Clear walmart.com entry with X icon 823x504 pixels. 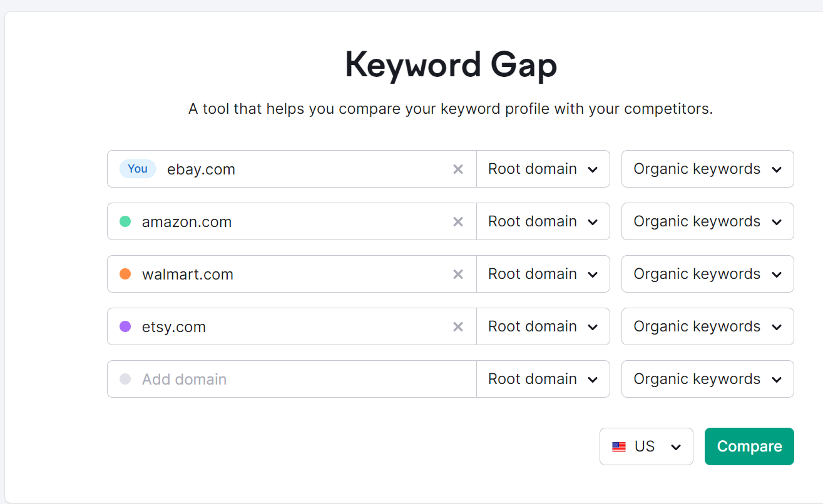point(458,274)
